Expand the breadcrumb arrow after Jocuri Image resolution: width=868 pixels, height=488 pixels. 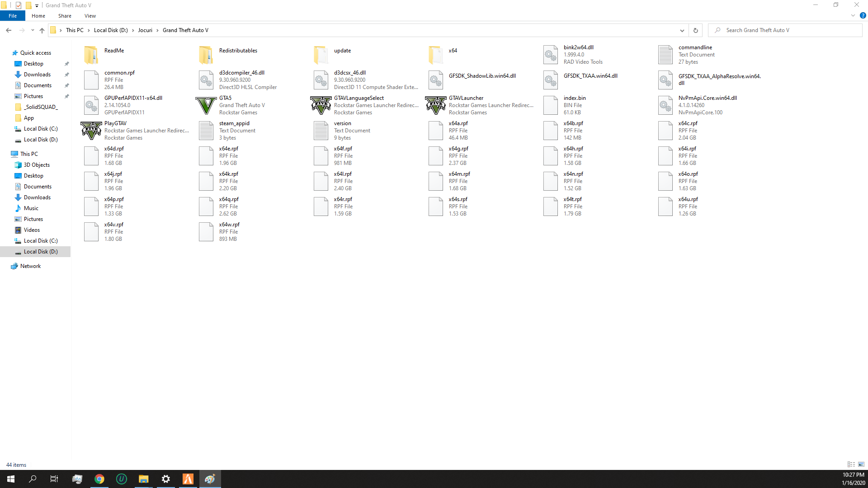pyautogui.click(x=158, y=30)
